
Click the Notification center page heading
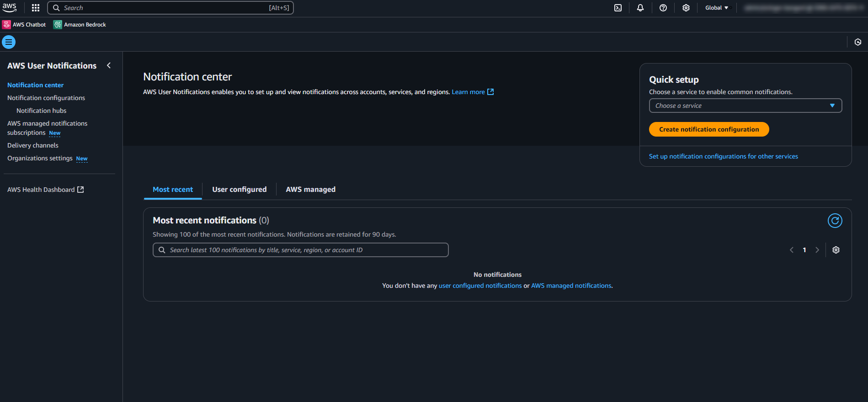[x=187, y=77]
